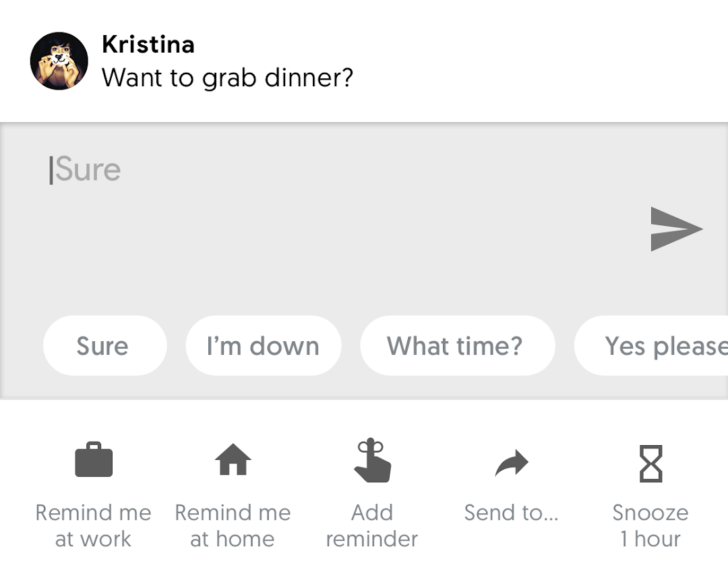Open the "Want to grab dinner?" message
The image size is (728, 584).
click(x=228, y=77)
